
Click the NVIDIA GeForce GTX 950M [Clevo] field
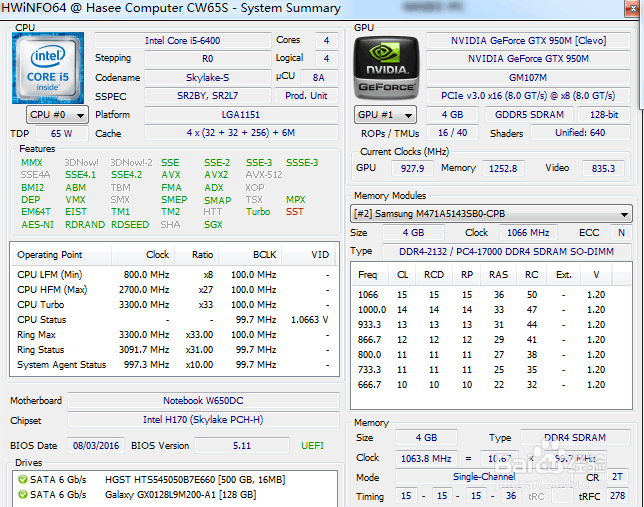pos(528,41)
